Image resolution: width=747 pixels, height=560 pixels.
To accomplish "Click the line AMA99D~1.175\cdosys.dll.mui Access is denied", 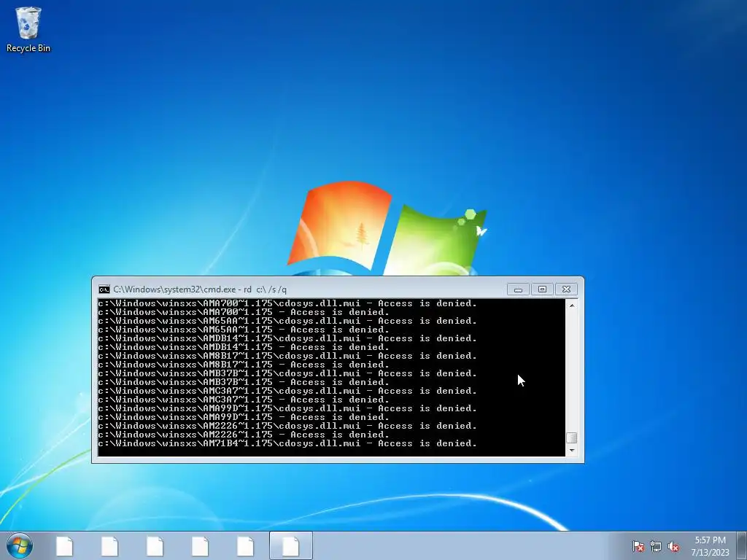I will pyautogui.click(x=287, y=408).
